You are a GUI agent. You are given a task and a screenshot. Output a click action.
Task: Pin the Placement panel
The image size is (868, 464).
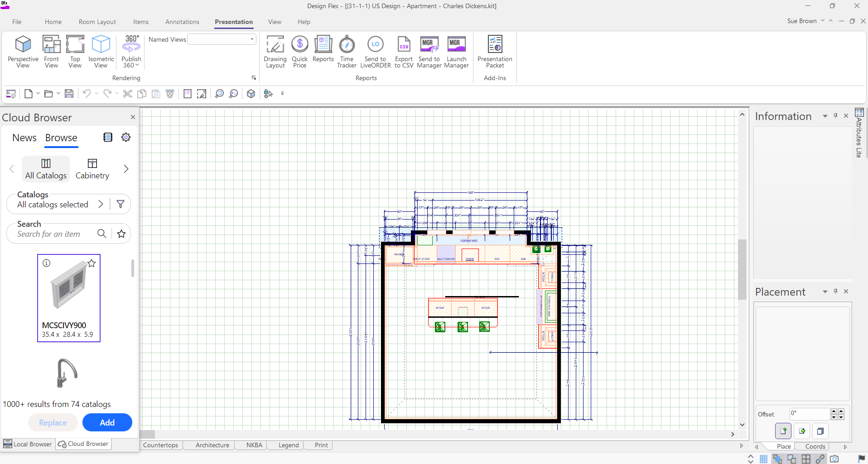[x=836, y=292]
